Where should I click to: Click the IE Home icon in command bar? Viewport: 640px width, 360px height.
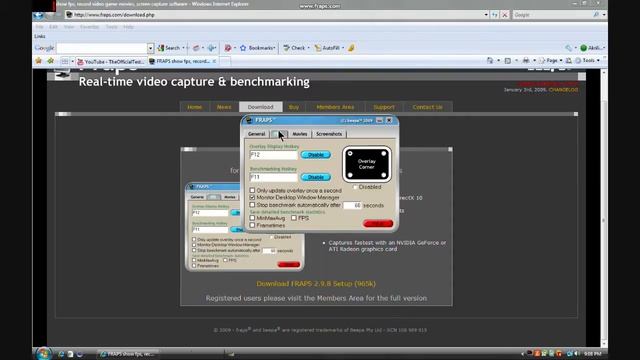(x=490, y=60)
